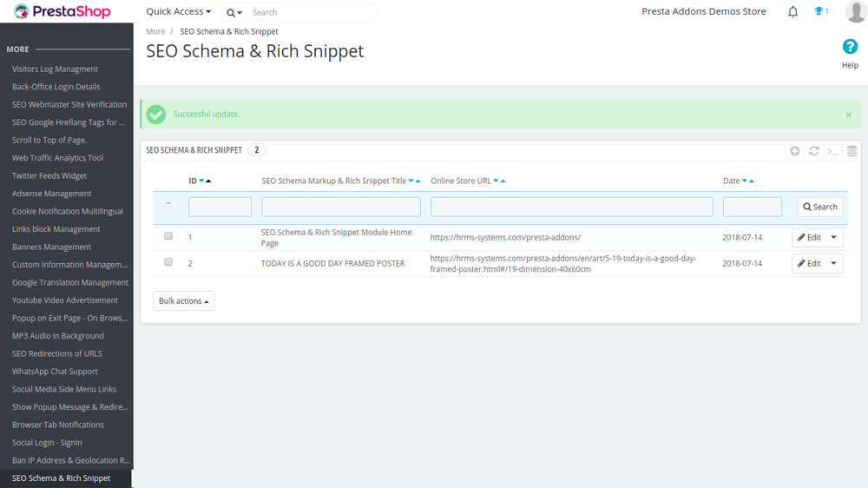Viewport: 868px width, 488px height.
Task: Sort ID column descending arrow
Action: [x=201, y=181]
